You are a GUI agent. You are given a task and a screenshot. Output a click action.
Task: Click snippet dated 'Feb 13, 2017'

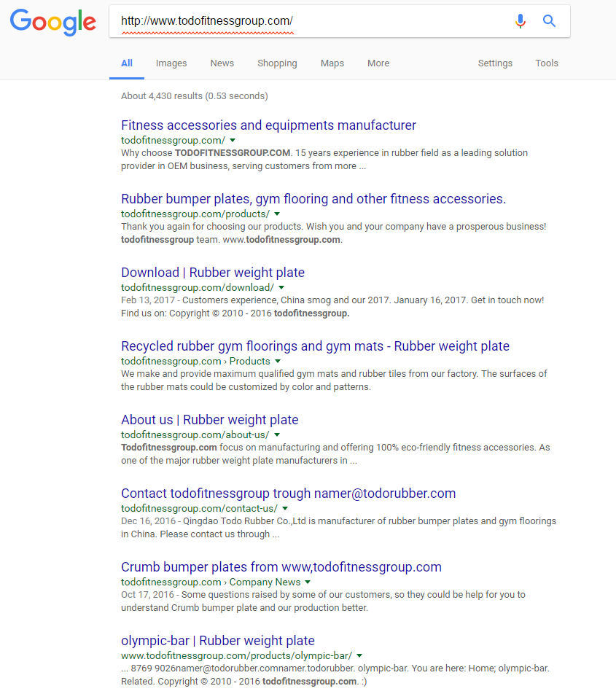pos(332,307)
